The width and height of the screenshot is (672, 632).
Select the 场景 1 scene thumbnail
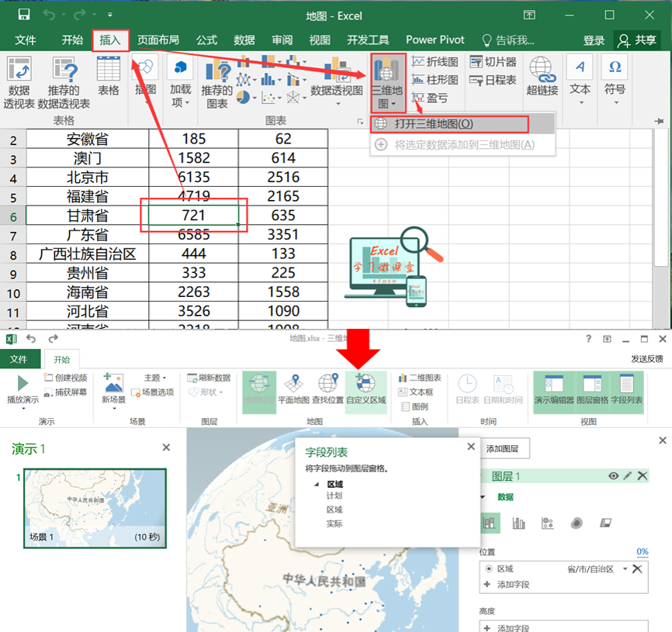coord(95,508)
